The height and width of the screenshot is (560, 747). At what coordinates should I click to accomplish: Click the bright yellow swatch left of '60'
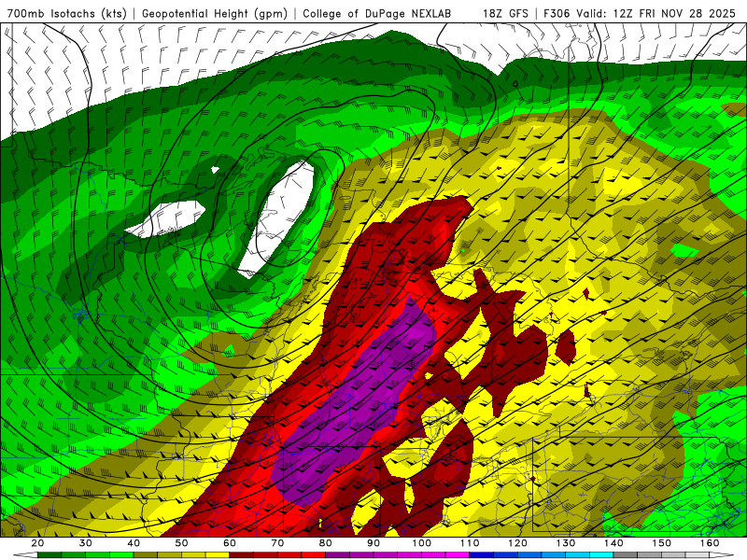point(218,555)
